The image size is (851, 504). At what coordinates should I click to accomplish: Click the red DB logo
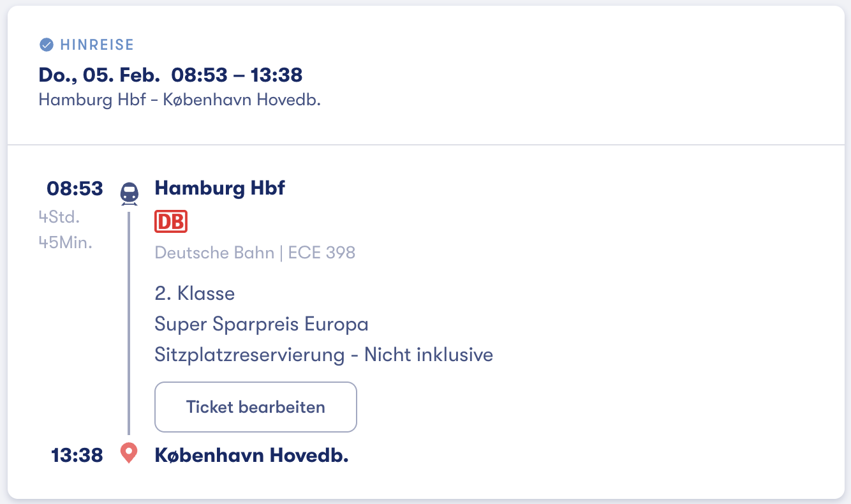tap(171, 221)
